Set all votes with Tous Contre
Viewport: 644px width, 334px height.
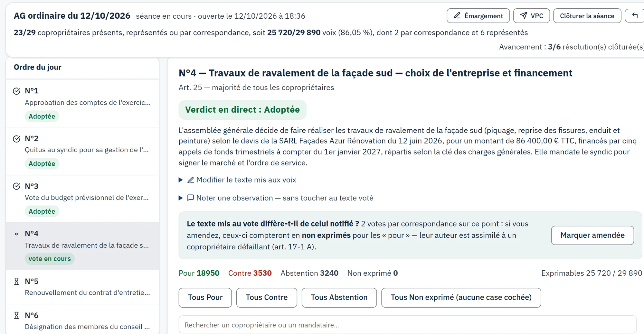click(x=267, y=297)
